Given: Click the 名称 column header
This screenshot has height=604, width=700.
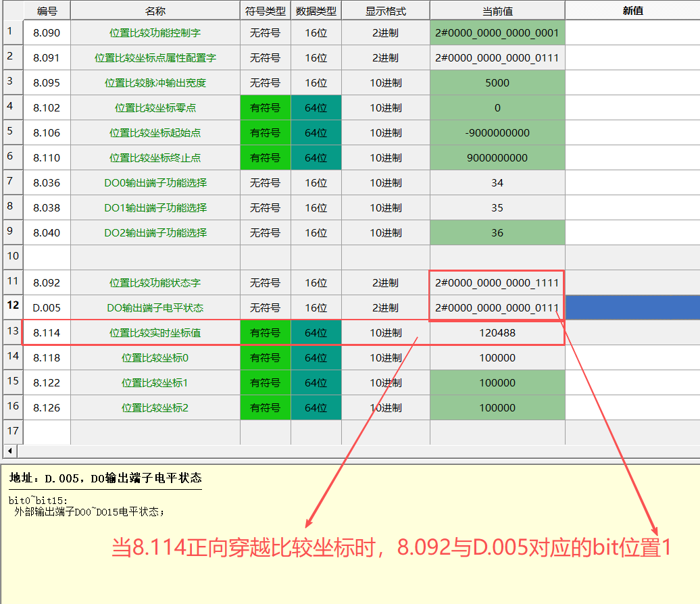Looking at the screenshot, I should pyautogui.click(x=155, y=11).
